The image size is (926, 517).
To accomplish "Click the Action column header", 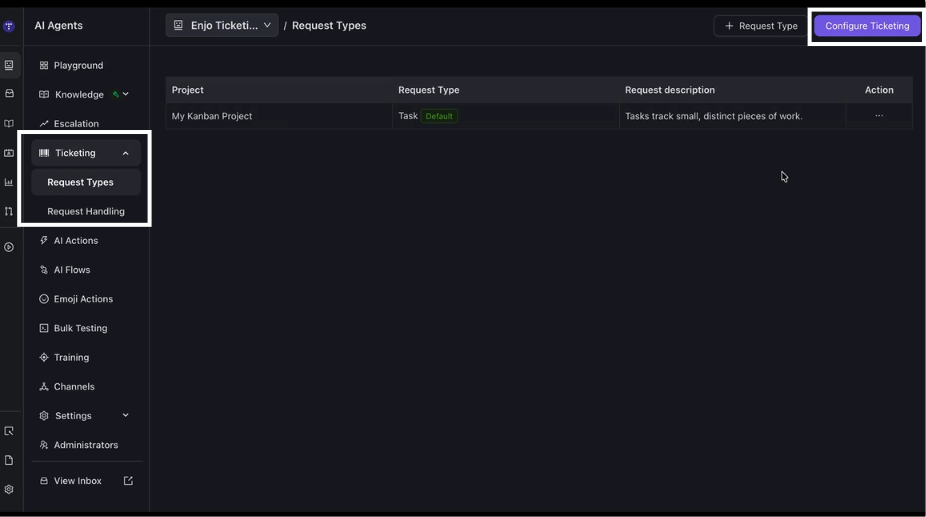I will click(879, 90).
